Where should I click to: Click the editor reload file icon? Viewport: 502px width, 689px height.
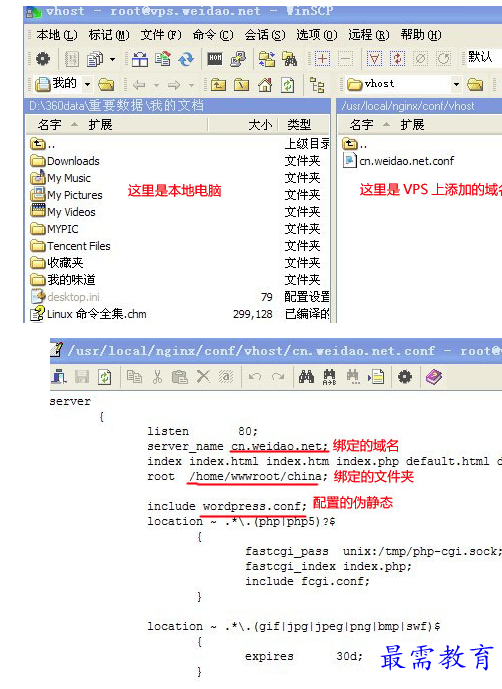coord(105,377)
